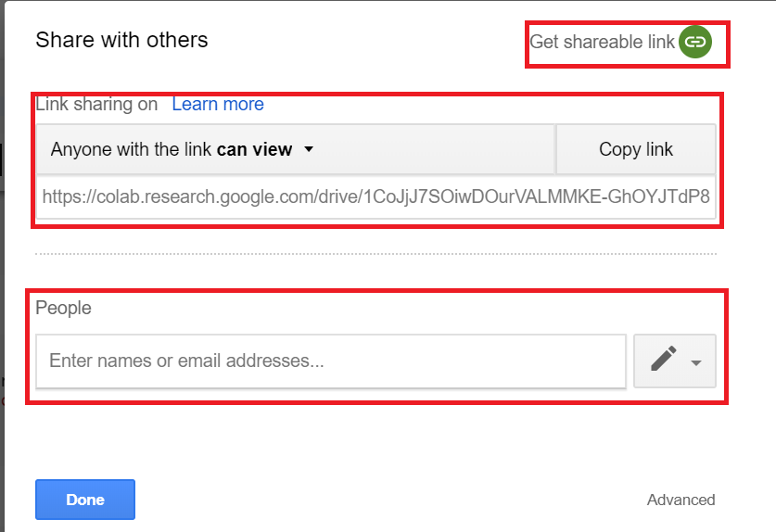This screenshot has height=532, width=776.
Task: Focus the 'Enter names or email addresses' field
Action: 330,361
